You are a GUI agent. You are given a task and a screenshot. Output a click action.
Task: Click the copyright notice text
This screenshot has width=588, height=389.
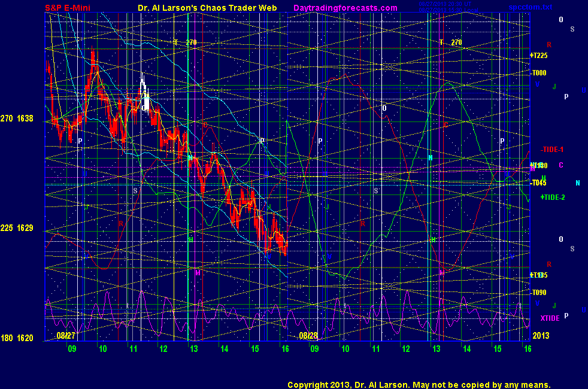point(419,385)
